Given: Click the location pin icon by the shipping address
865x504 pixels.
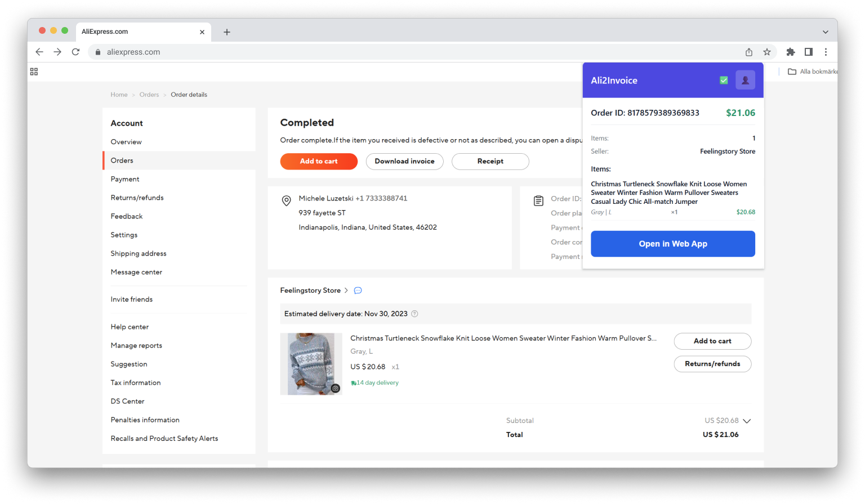Looking at the screenshot, I should pyautogui.click(x=286, y=200).
